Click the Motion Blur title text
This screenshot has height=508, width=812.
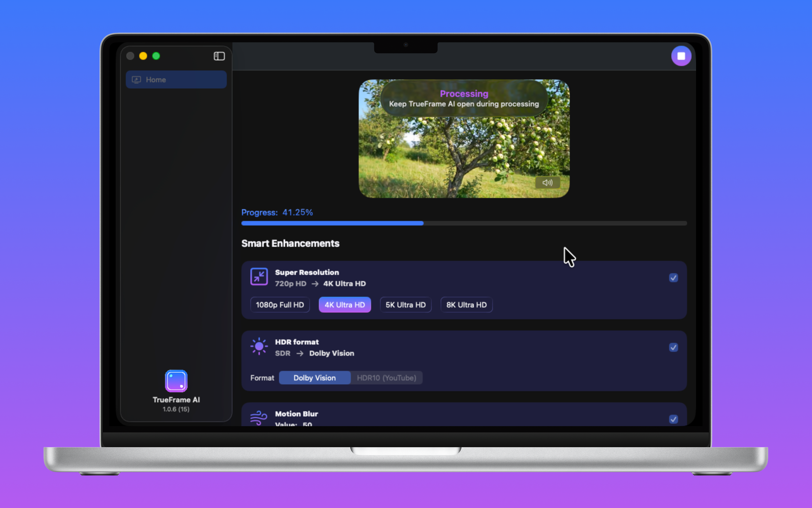[297, 413]
